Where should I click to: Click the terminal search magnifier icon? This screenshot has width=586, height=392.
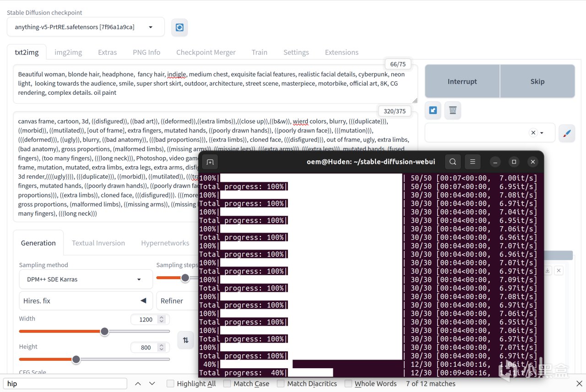tap(453, 162)
